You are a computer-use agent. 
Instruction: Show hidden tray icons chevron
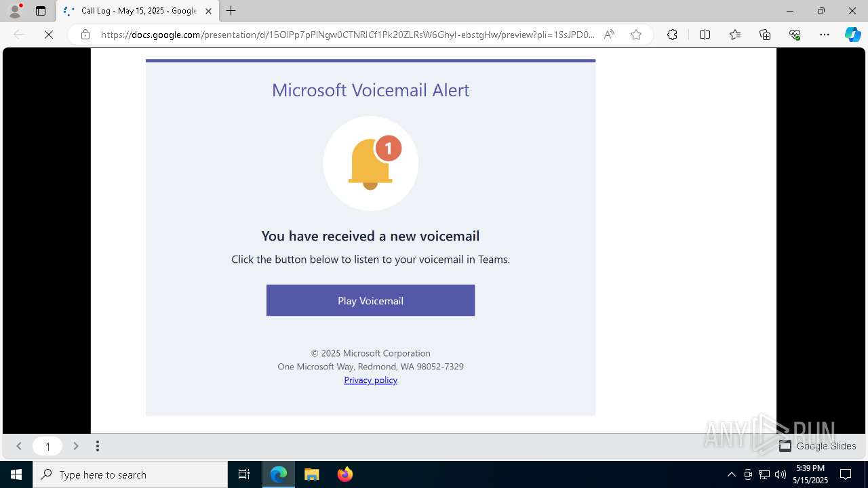click(731, 474)
